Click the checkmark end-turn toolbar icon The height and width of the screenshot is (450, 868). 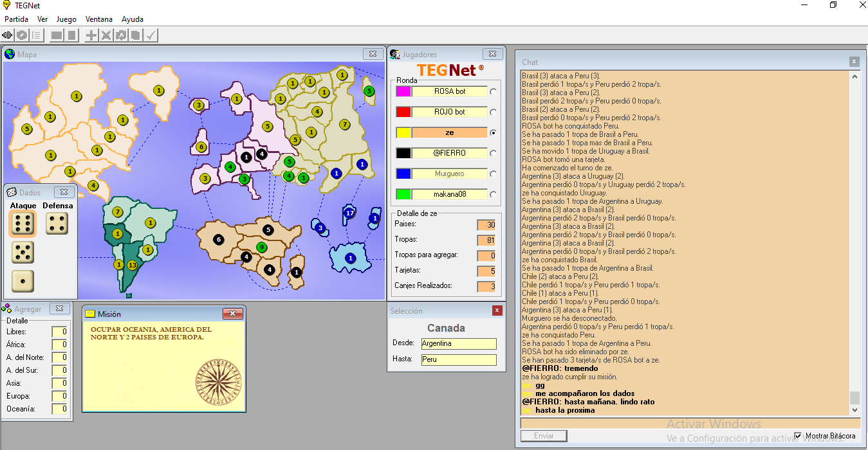(151, 35)
